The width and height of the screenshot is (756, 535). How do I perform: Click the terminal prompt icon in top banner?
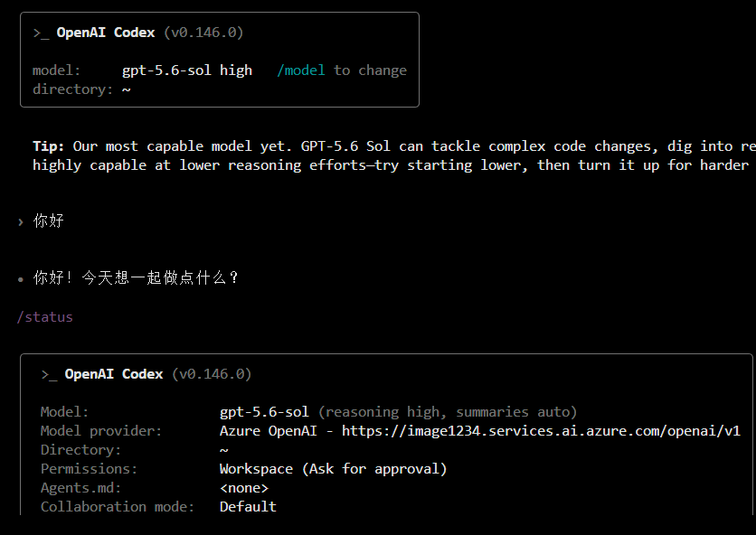tap(41, 33)
